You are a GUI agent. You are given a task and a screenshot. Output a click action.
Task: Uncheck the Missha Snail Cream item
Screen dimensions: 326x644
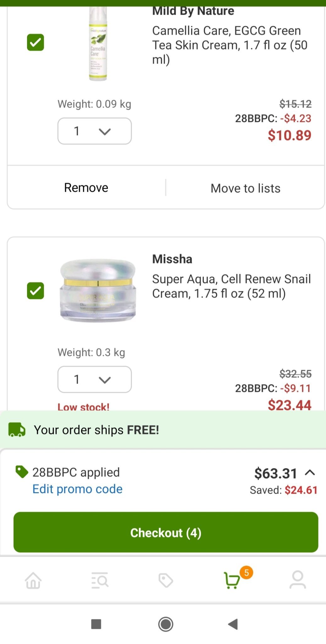tap(36, 291)
